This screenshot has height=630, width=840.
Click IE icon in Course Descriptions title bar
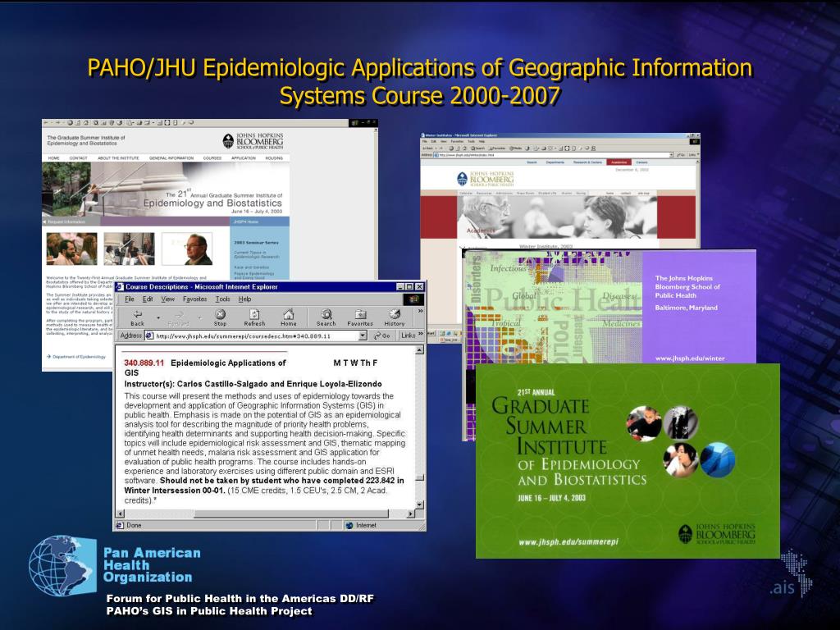120,287
